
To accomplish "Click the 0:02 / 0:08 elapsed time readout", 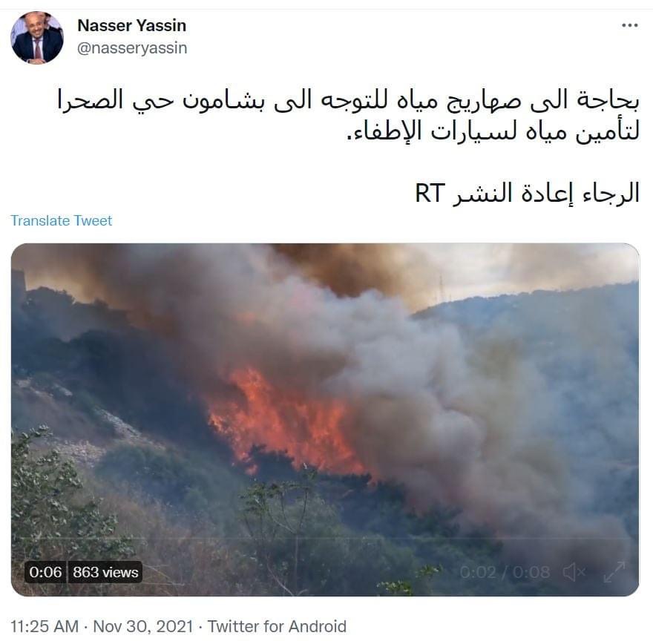I will [505, 572].
